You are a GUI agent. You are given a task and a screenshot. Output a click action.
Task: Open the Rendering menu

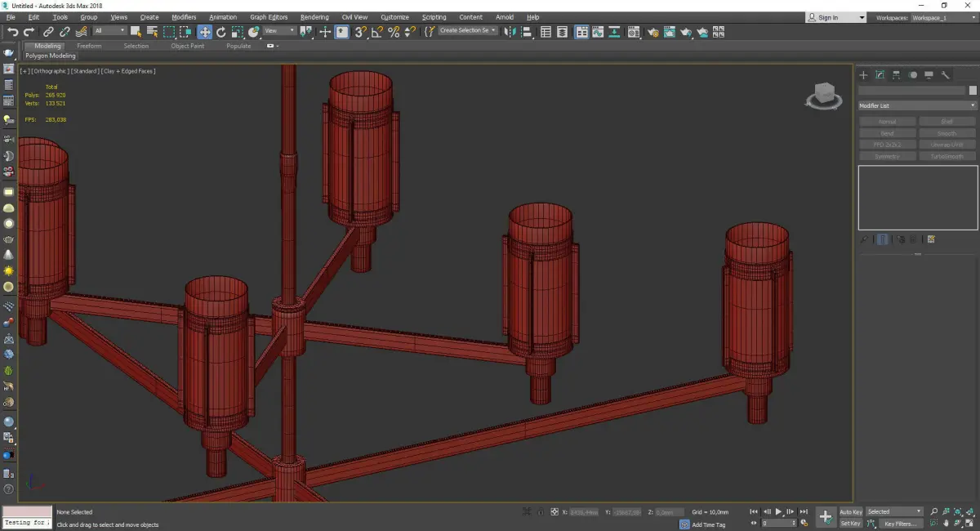314,17
